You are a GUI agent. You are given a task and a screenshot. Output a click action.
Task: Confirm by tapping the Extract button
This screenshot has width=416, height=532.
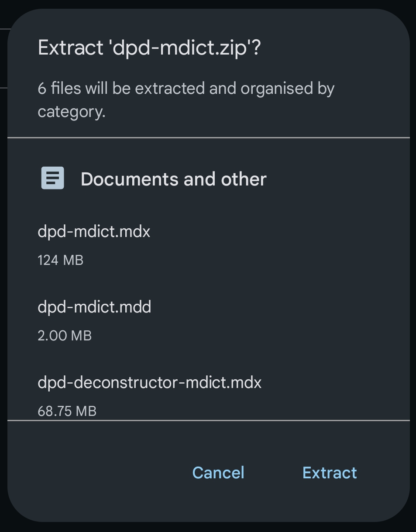tap(330, 473)
